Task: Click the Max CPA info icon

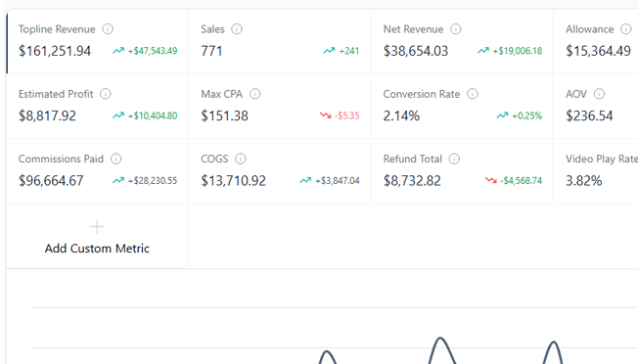Action: 254,94
